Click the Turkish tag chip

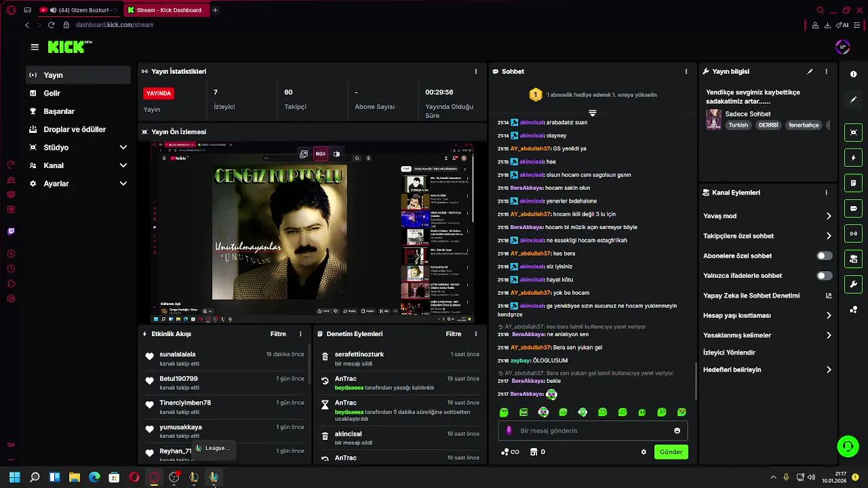738,125
